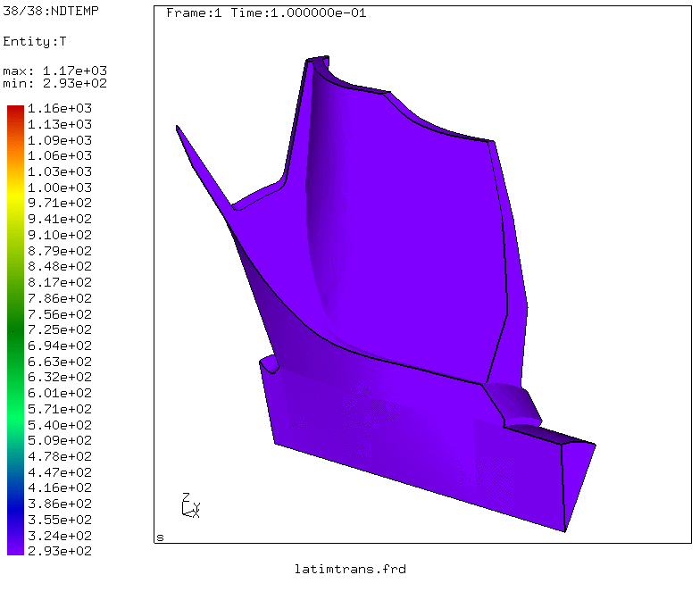700x600 pixels.
Task: Click legend value 1.09e+03
Action: pyautogui.click(x=60, y=140)
